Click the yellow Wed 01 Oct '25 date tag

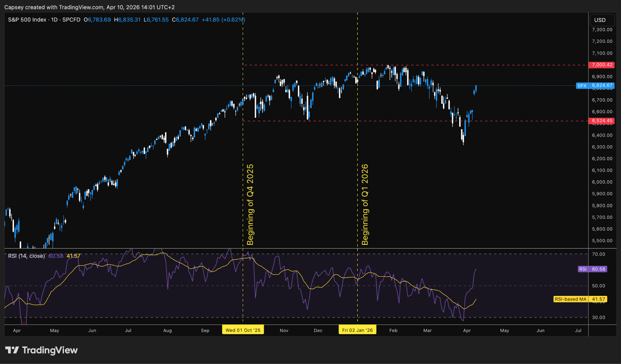coord(243,329)
